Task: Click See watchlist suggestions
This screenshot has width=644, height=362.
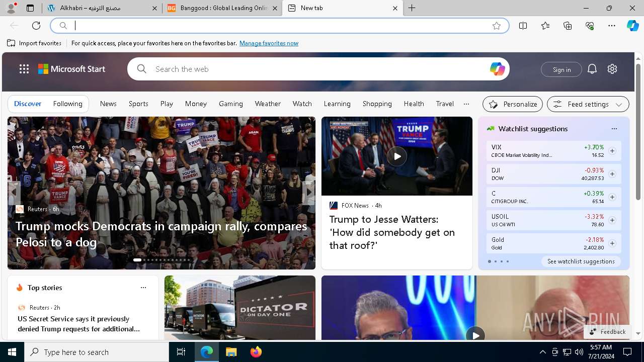Action: pyautogui.click(x=581, y=261)
